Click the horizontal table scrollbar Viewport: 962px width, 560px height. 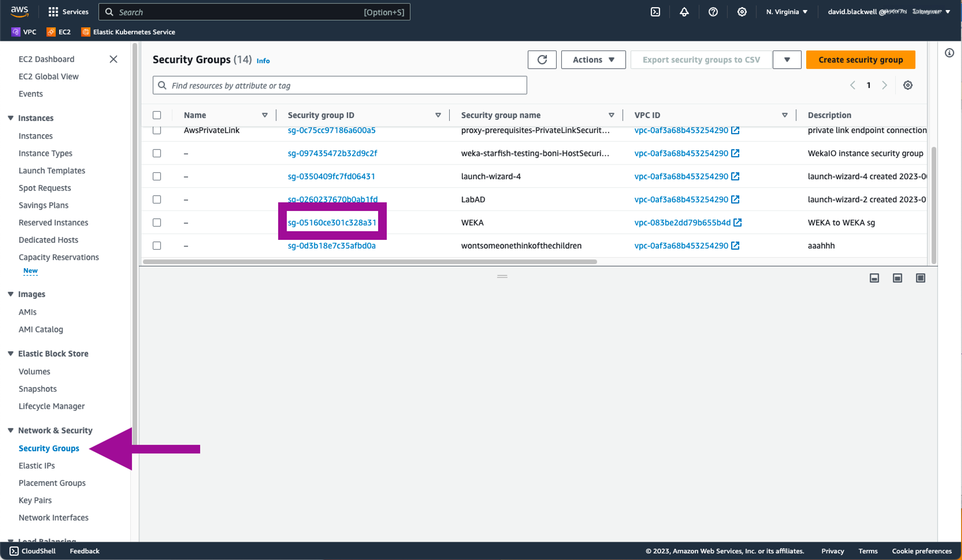369,262
